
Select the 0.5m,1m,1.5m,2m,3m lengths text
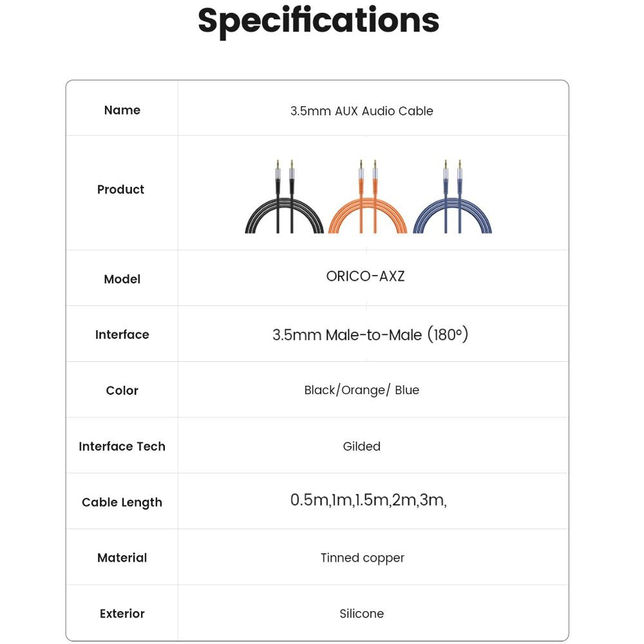click(368, 500)
